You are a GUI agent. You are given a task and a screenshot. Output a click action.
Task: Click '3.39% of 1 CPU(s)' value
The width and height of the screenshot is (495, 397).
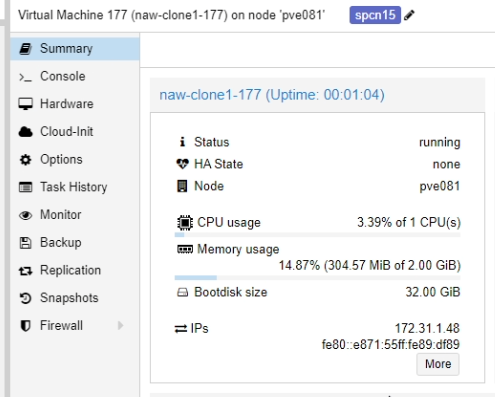(409, 222)
